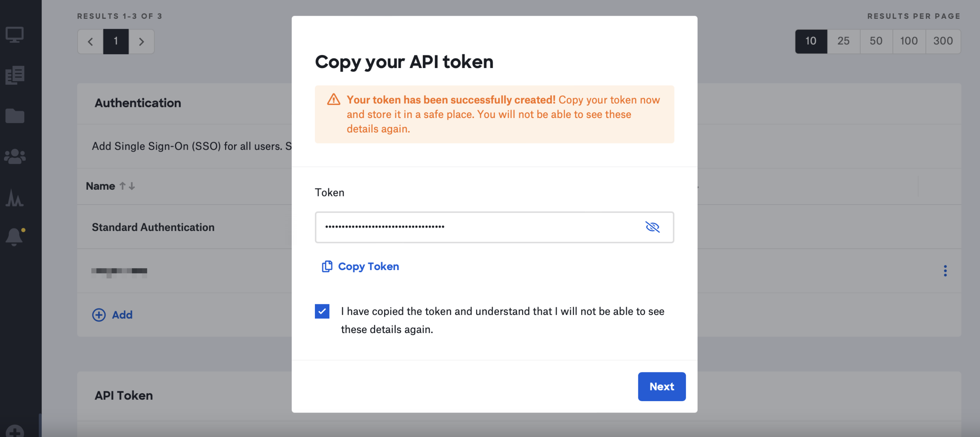980x437 pixels.
Task: Select 100 results per page
Action: pyautogui.click(x=909, y=41)
